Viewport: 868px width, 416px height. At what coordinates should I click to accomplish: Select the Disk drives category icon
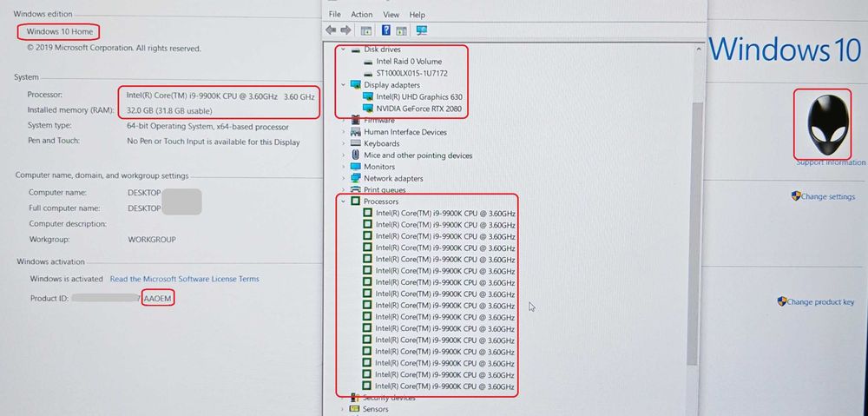coord(355,50)
